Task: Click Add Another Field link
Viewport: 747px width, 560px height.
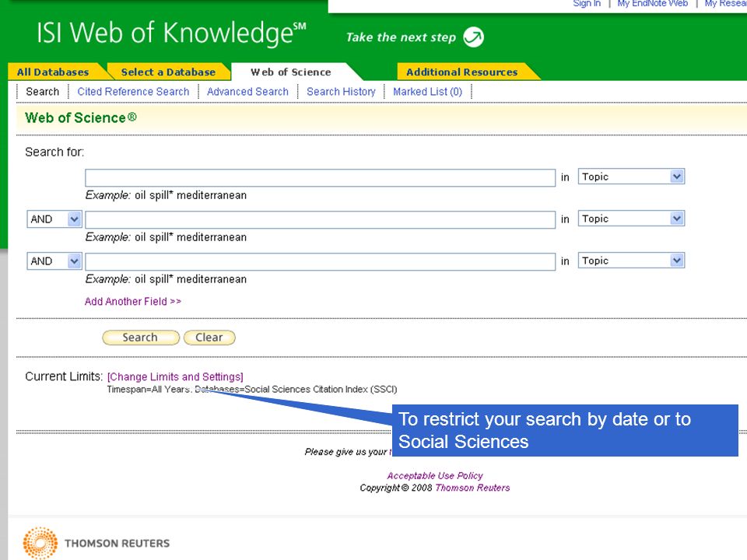Action: [x=133, y=302]
